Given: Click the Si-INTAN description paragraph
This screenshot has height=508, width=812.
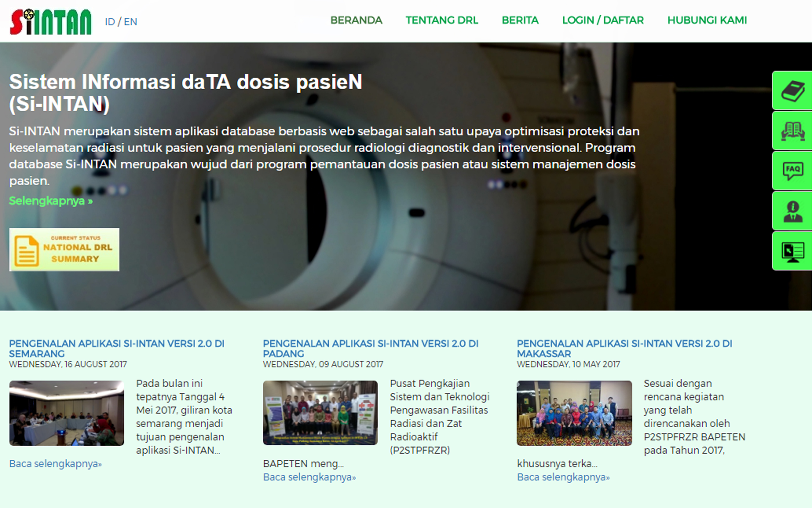Looking at the screenshot, I should coord(324,156).
